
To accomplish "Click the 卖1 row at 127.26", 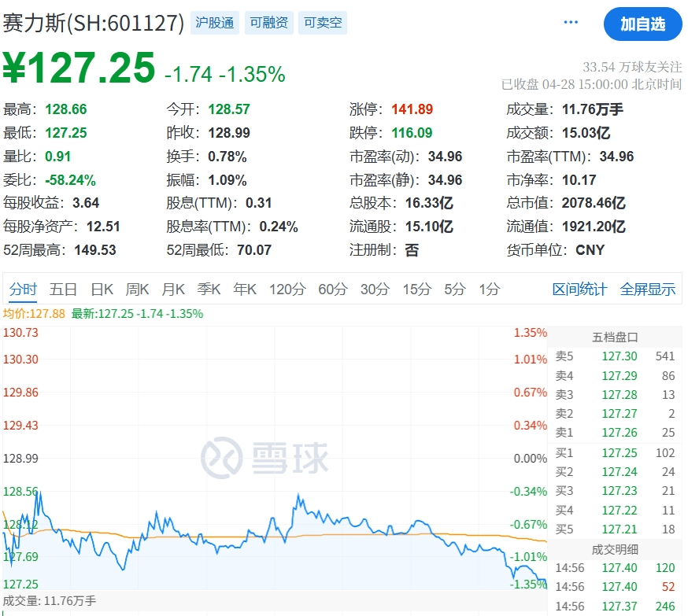I will click(x=615, y=432).
